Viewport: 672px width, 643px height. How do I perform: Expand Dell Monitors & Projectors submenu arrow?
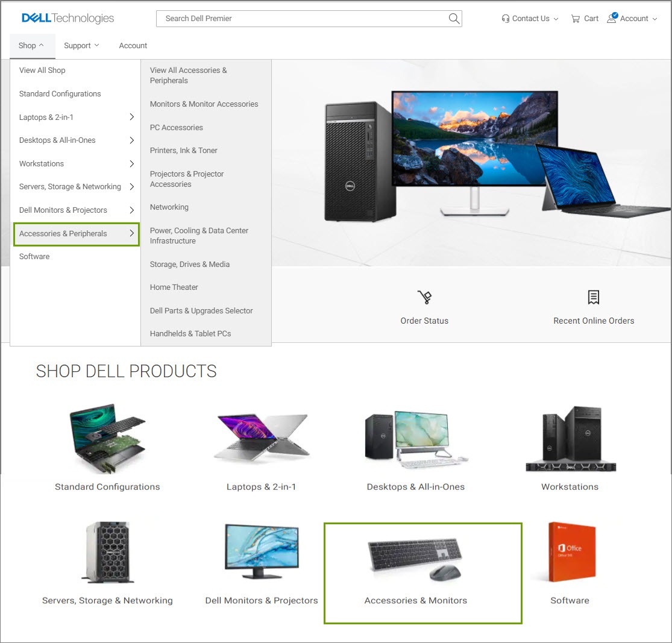click(x=131, y=210)
